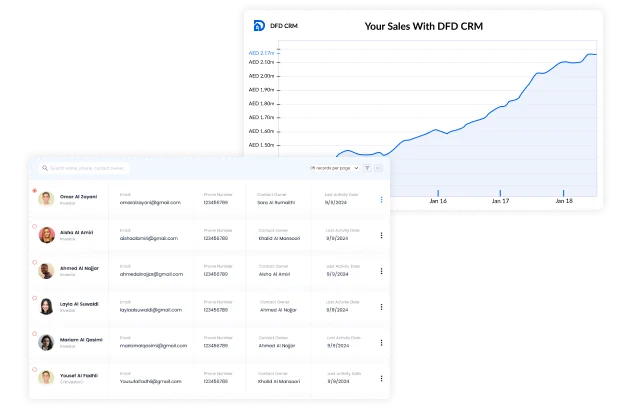Open contact name Ahmed Al Najjar
Viewport: 632px width, 409px height.
pos(79,268)
